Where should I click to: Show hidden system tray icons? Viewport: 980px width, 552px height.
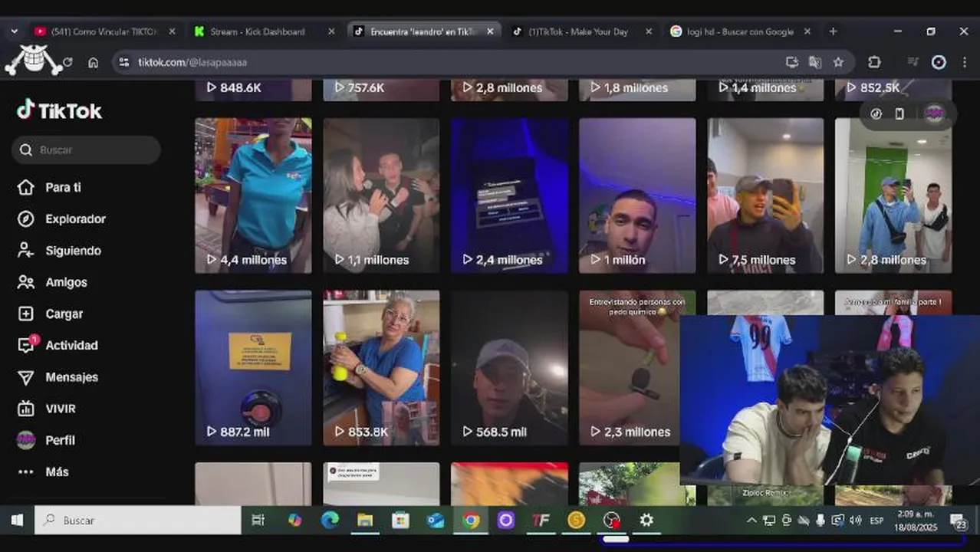751,521
